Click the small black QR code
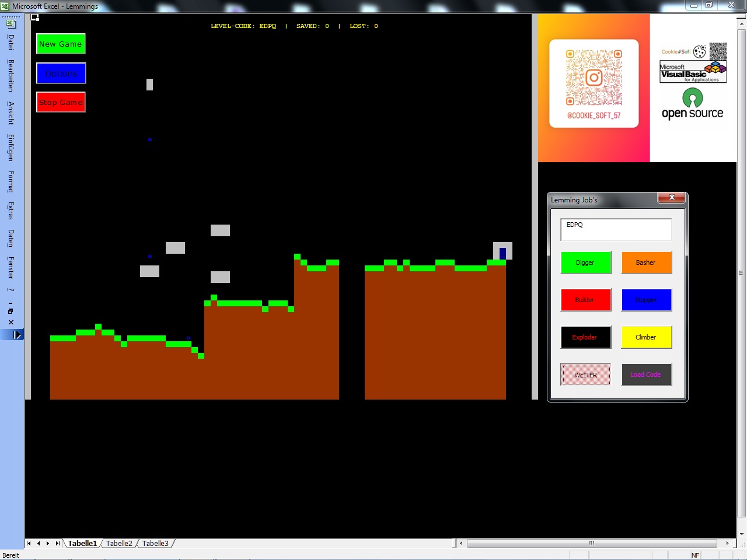Viewport: 747px width, 560px height. click(x=718, y=51)
